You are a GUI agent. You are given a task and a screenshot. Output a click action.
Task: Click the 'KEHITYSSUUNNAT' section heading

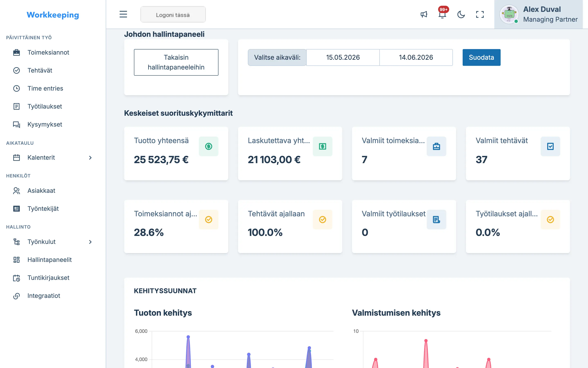pyautogui.click(x=165, y=291)
